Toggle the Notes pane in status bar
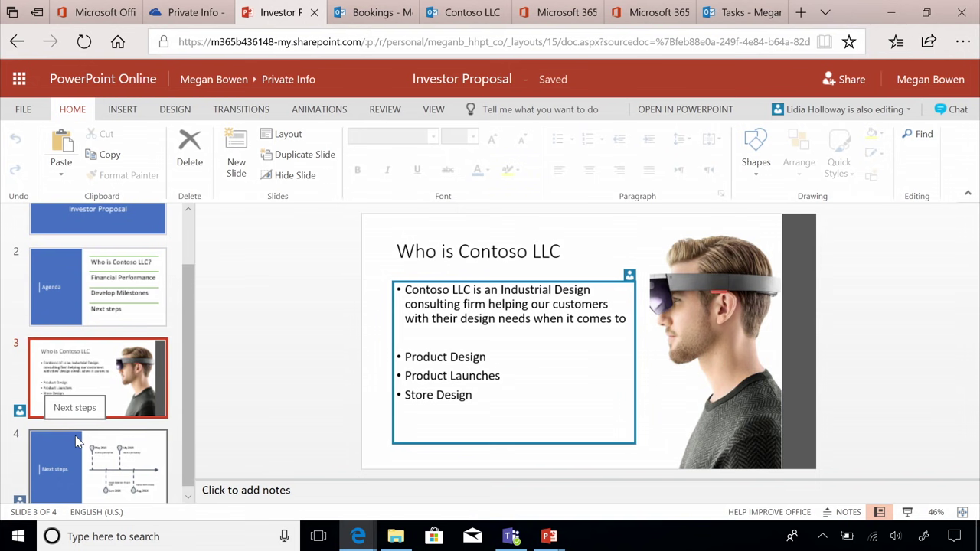This screenshot has width=980, height=551. (841, 512)
